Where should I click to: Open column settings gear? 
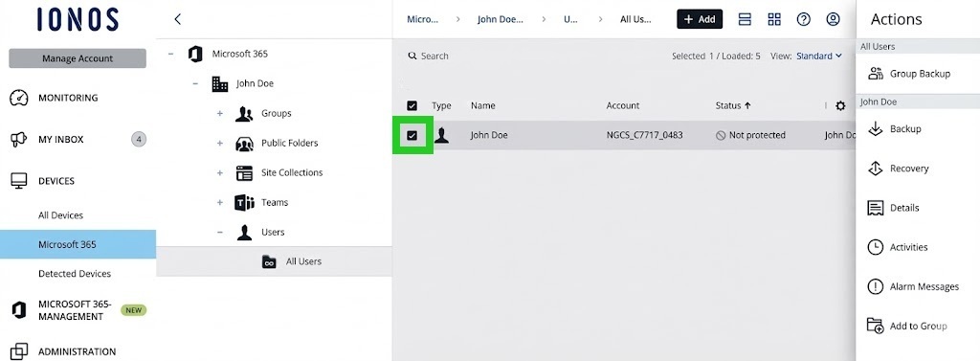(x=840, y=105)
